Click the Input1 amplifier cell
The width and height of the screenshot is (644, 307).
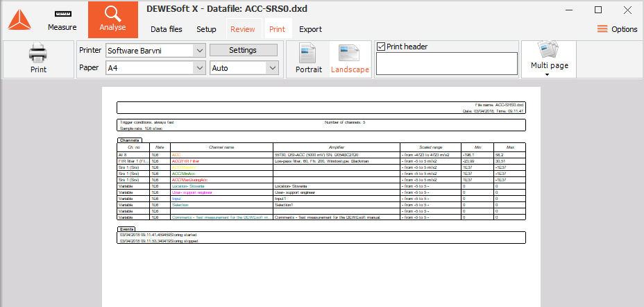(337, 199)
